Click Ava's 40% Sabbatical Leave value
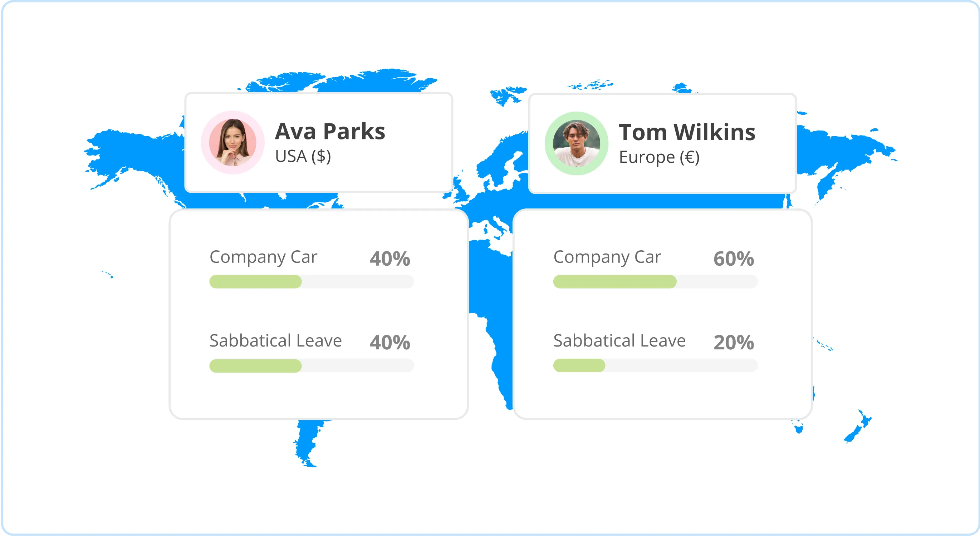Image resolution: width=980 pixels, height=536 pixels. [x=389, y=342]
